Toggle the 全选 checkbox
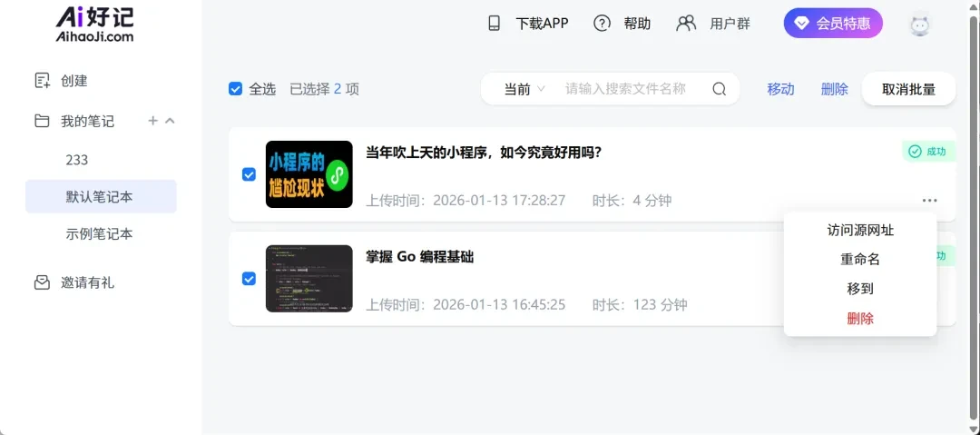 (x=235, y=89)
